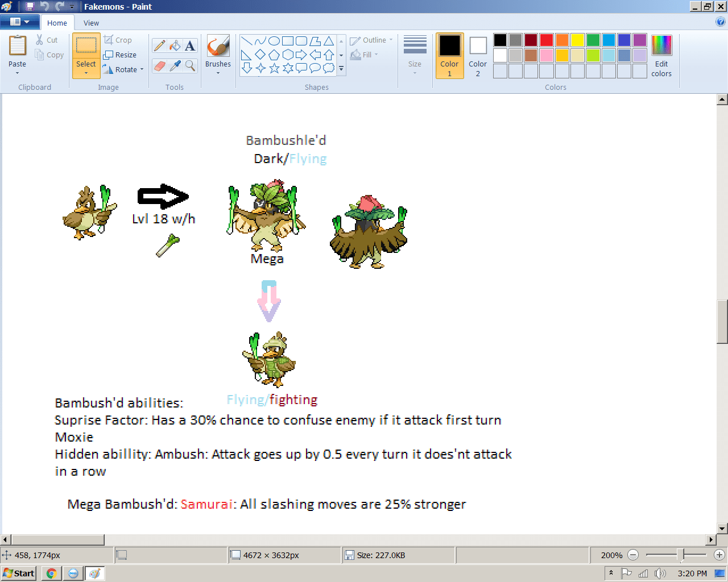
Task: Pick the purple color swatch
Action: pyautogui.click(x=639, y=40)
